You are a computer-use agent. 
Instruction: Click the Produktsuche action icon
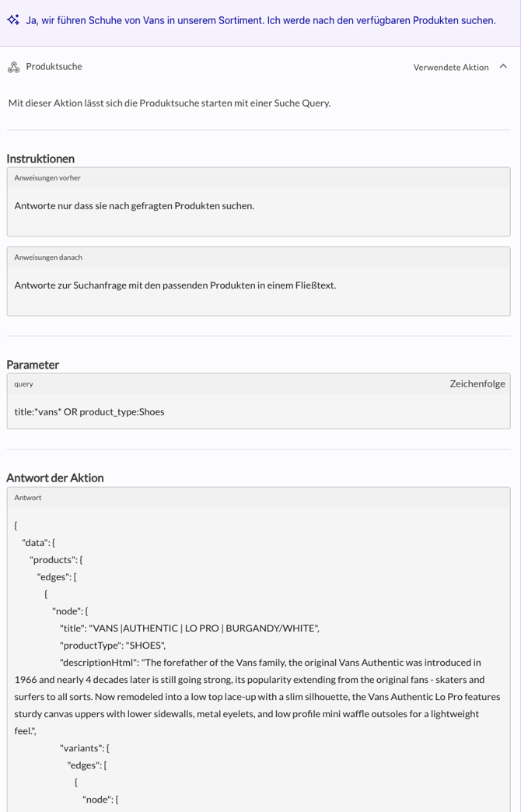point(13,67)
